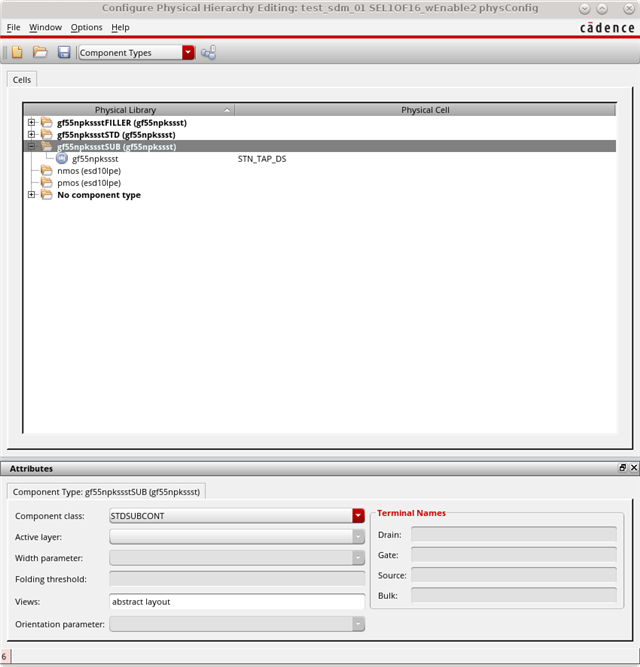Expand the gf55npkssstSTD tree node
Screen dimensions: 640x667
[32, 135]
